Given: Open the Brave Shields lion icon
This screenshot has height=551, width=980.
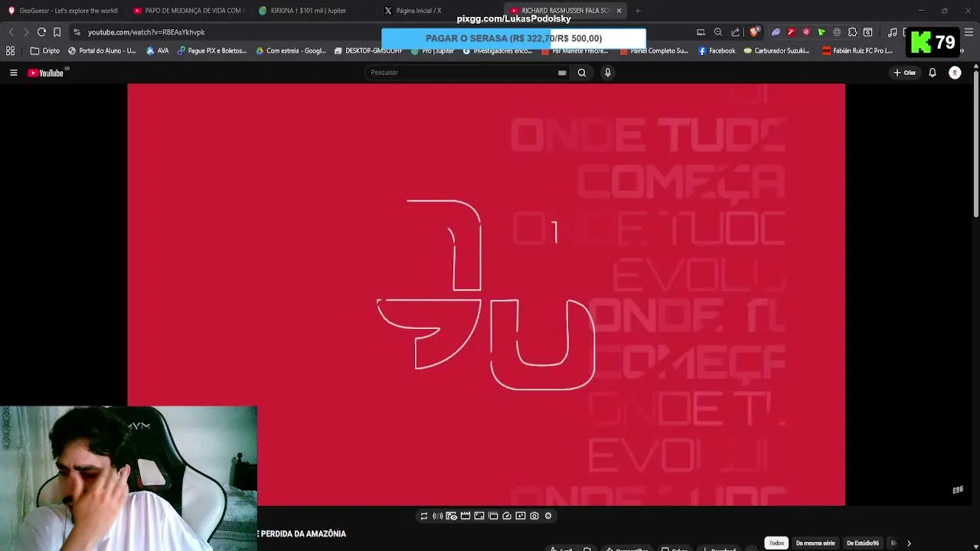Looking at the screenshot, I should (754, 32).
